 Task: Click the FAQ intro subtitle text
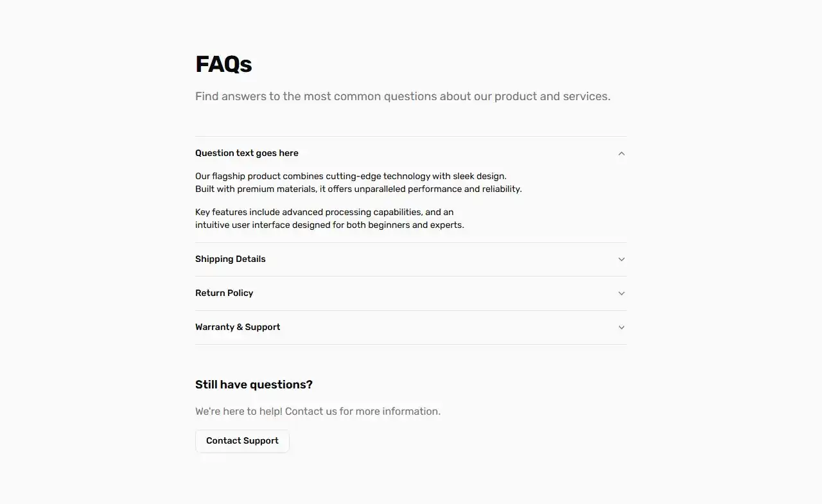(403, 96)
